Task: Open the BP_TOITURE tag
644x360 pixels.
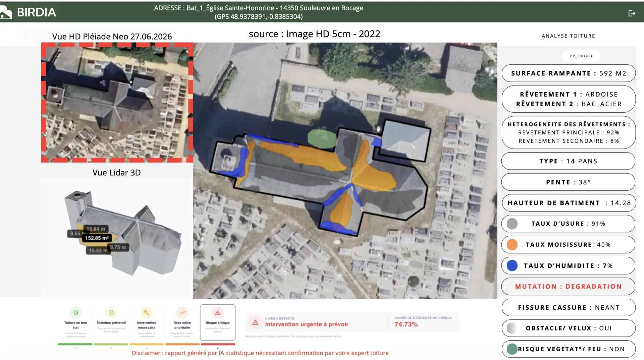Action: click(x=581, y=56)
